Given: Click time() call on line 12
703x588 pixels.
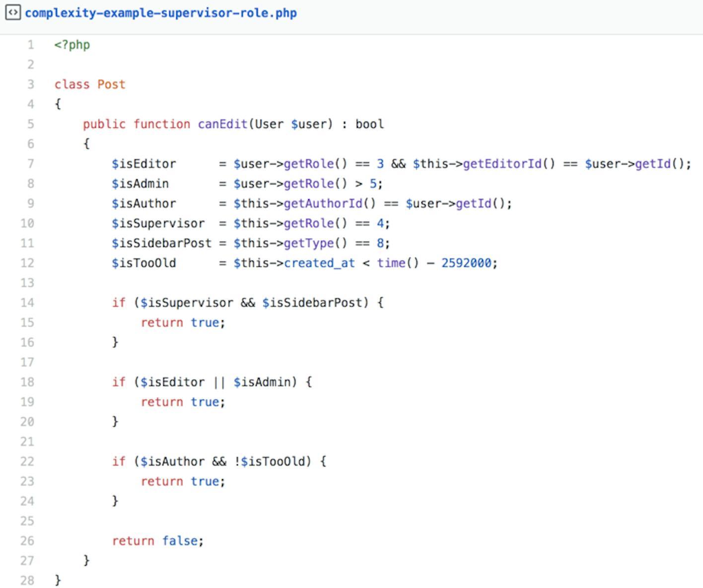Looking at the screenshot, I should coord(398,263).
